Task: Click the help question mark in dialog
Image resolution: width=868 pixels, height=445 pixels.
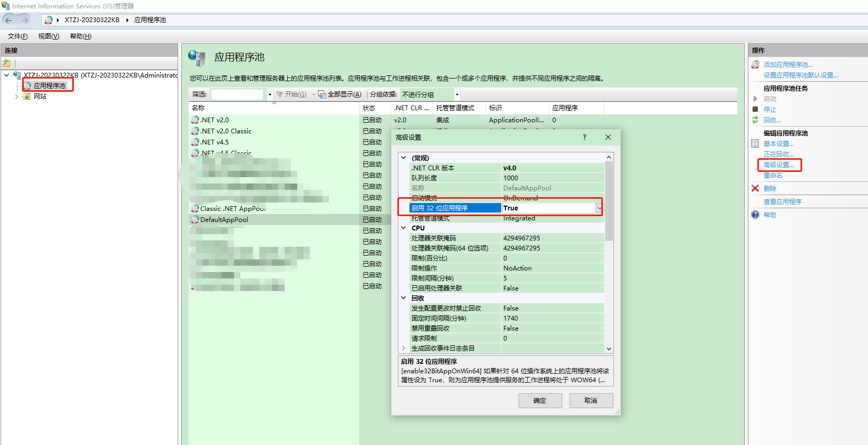Action: [584, 137]
